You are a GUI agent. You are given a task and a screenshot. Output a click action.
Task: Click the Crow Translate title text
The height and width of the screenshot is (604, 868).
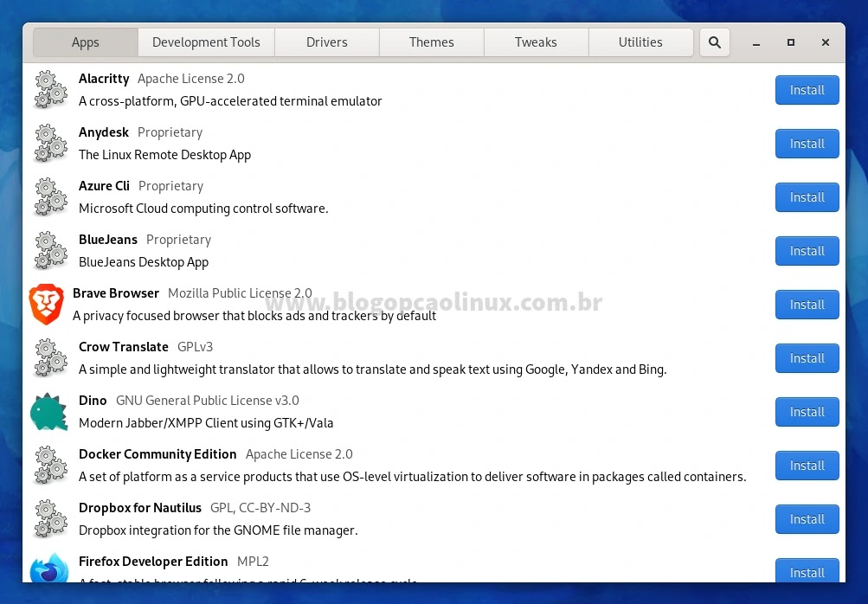[x=124, y=347]
